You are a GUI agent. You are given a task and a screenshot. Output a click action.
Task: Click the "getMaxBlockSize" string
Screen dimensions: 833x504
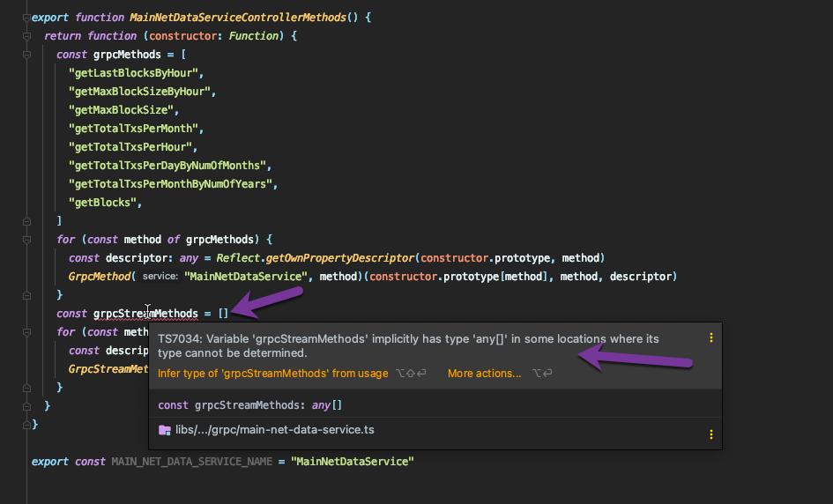[x=121, y=110]
